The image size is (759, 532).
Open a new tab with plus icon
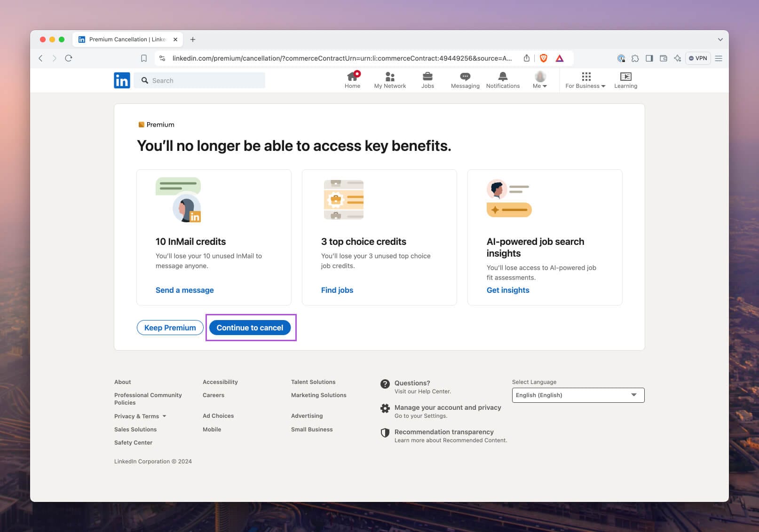[193, 39]
